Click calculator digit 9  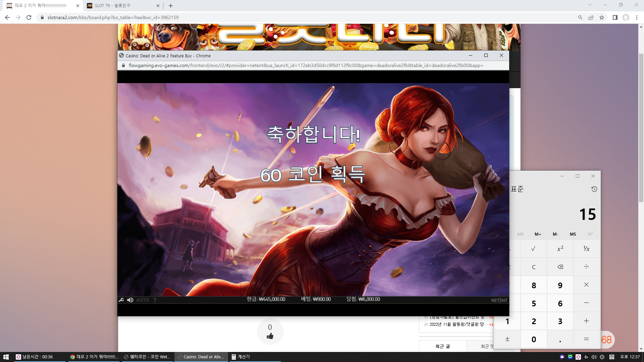[x=560, y=285]
